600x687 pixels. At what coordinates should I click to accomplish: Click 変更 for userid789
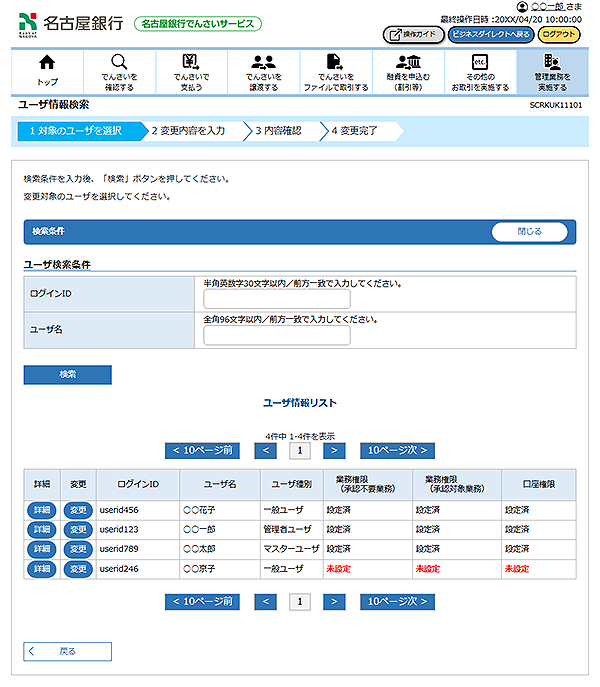pyautogui.click(x=78, y=549)
